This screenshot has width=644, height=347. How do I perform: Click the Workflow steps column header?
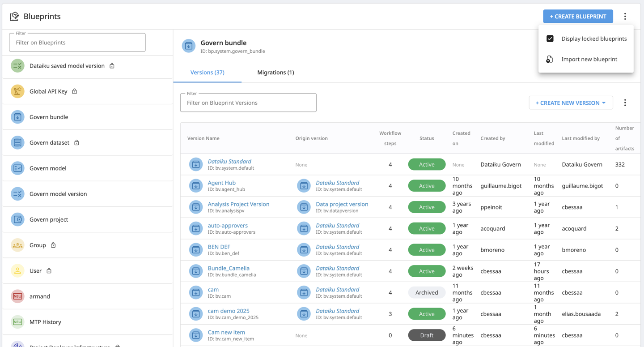tap(390, 138)
